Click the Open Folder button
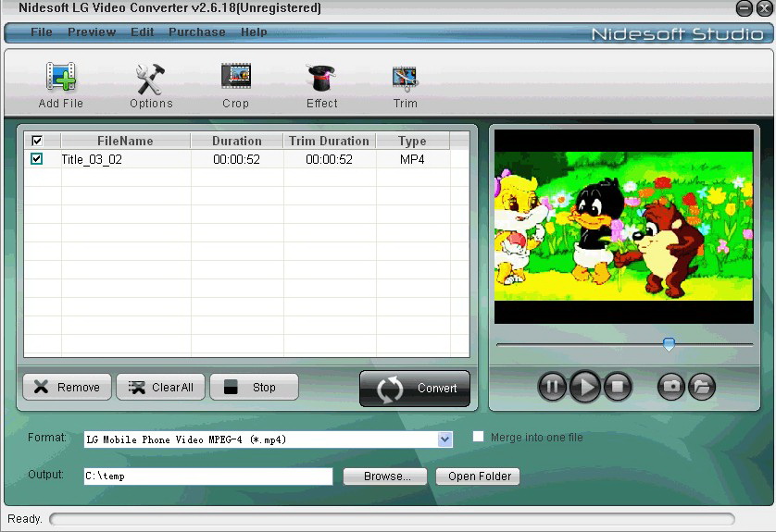 478,476
